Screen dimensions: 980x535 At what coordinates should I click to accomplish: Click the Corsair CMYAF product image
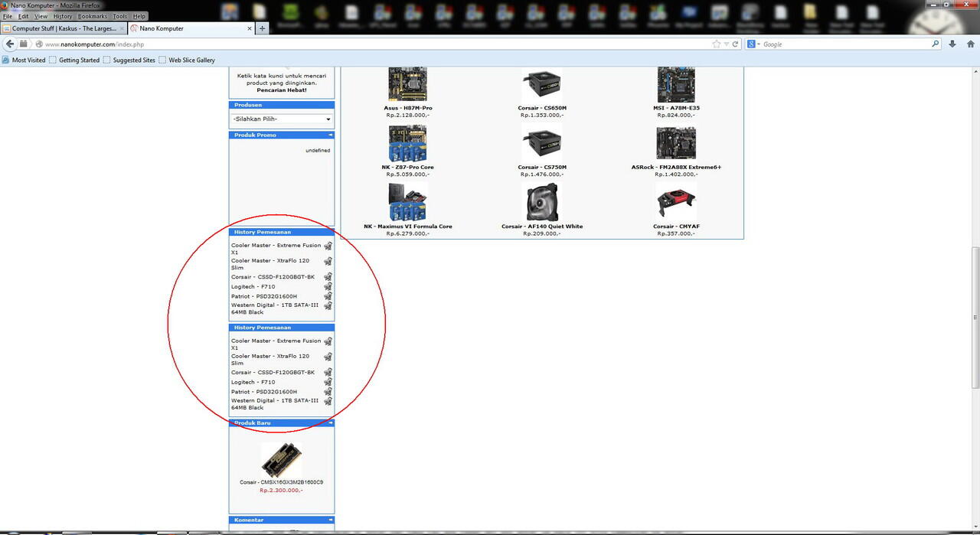[x=676, y=202]
